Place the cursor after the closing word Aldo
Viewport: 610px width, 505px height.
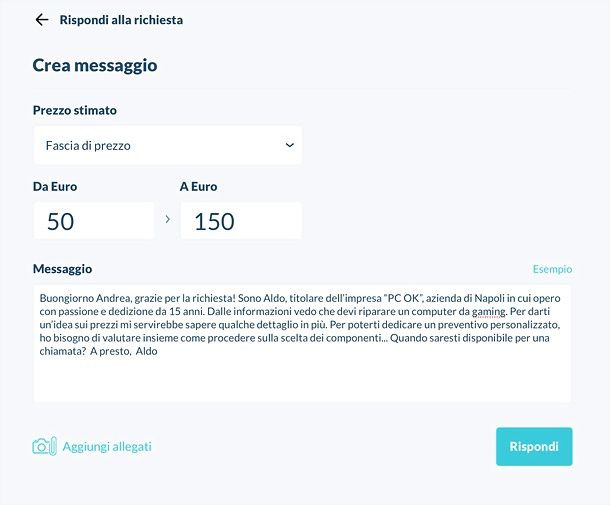click(158, 351)
